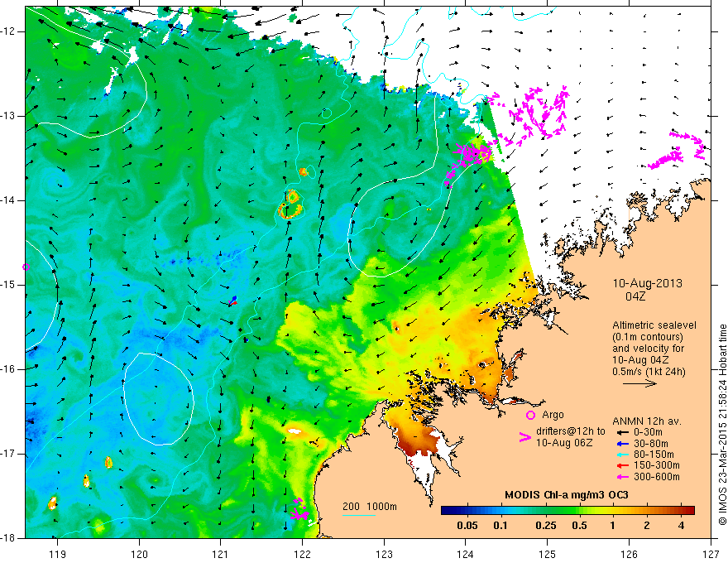Select the red 150-300m arrow legend icon
Image resolution: width=728 pixels, height=563 pixels.
click(622, 465)
